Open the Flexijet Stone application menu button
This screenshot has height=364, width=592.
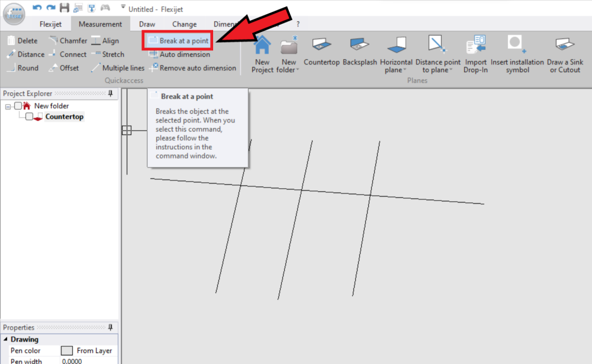pos(14,14)
